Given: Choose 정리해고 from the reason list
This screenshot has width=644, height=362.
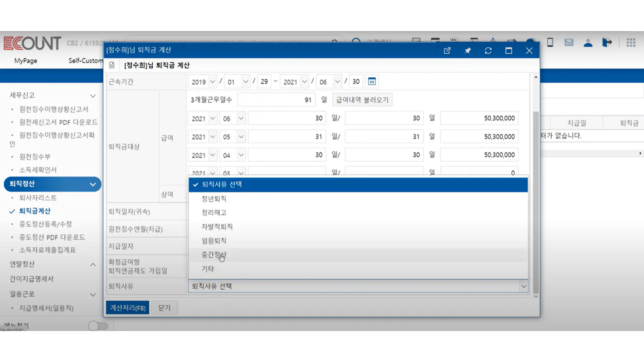Looking at the screenshot, I should click(358, 212).
